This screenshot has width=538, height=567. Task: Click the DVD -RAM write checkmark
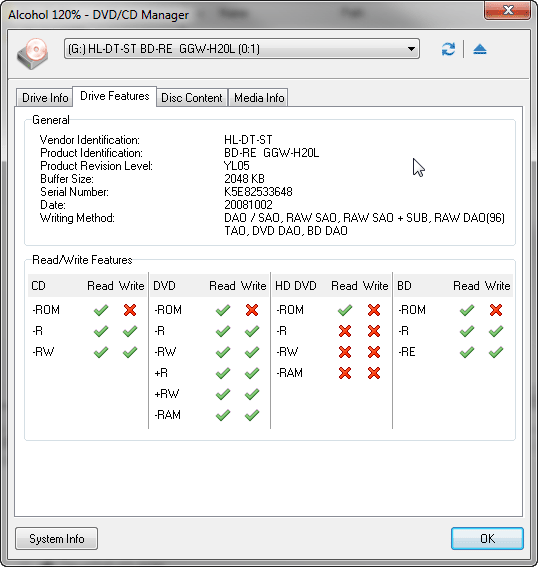(252, 415)
